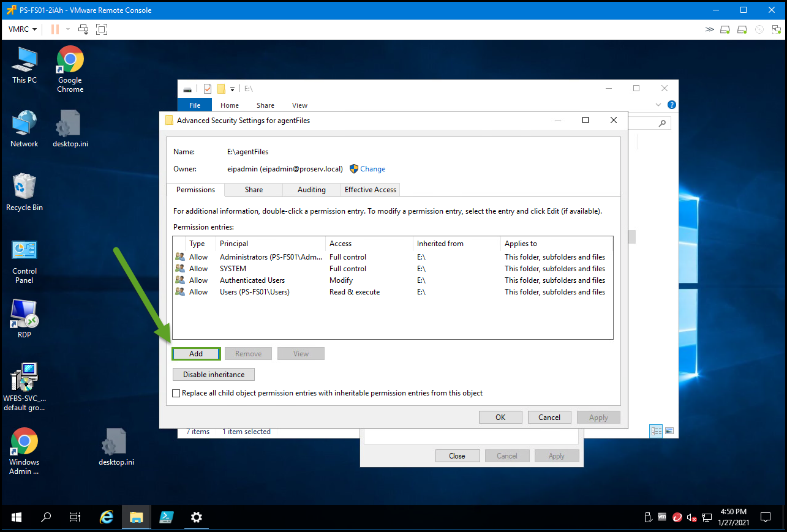The width and height of the screenshot is (787, 532).
Task: Click the Disable inheritance button
Action: point(213,374)
